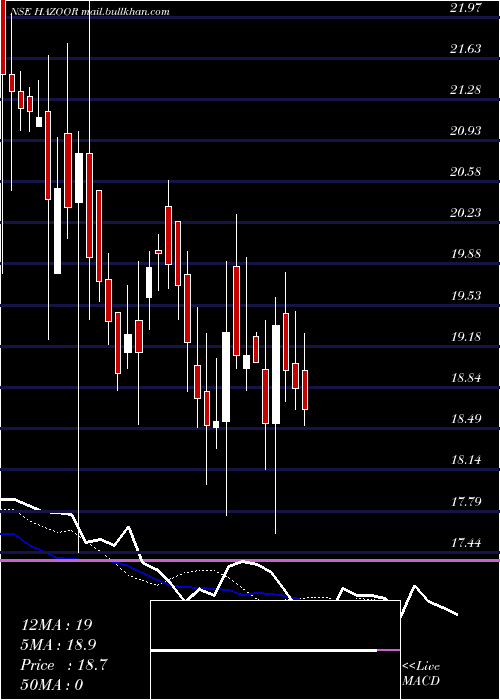Select the 17.79 price axis label

pyautogui.click(x=466, y=501)
